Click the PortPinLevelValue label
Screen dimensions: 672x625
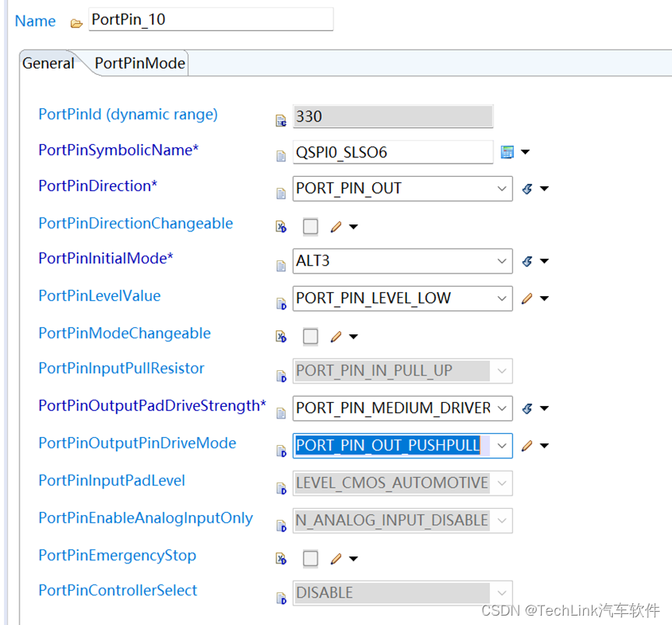[100, 296]
